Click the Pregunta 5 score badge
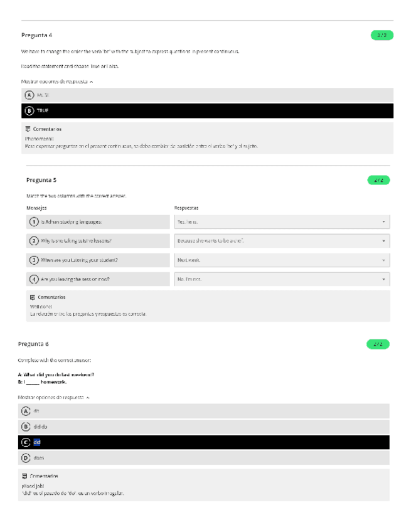The width and height of the screenshot is (411, 532). [378, 180]
